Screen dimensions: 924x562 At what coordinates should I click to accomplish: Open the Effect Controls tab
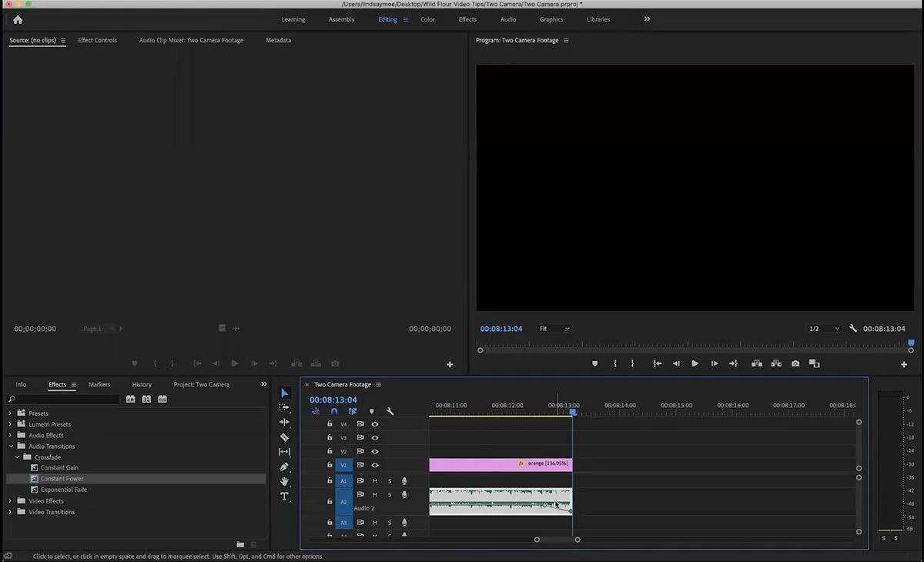tap(97, 40)
